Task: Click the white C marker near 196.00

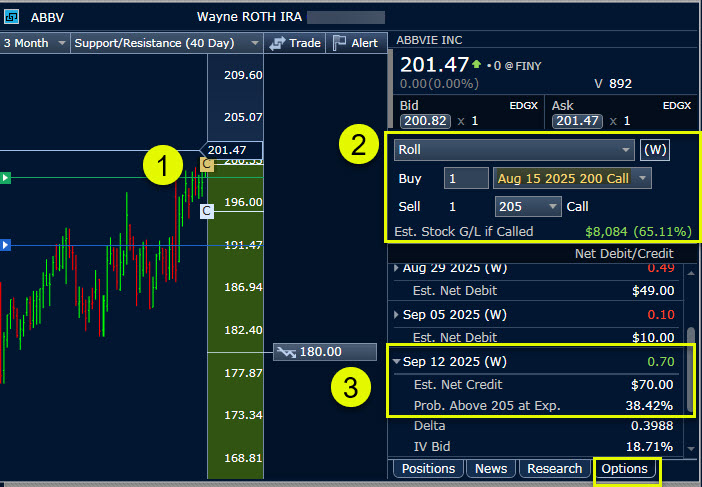Action: [207, 210]
